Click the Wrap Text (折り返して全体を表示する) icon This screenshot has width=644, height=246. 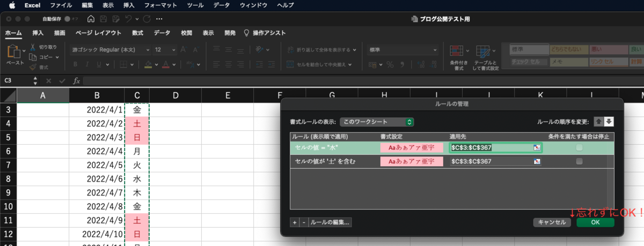click(291, 49)
